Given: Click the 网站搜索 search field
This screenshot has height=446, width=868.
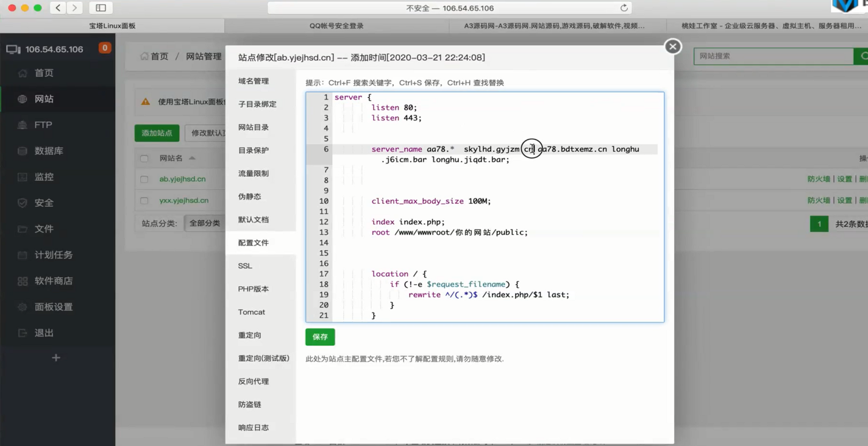Looking at the screenshot, I should coord(774,56).
